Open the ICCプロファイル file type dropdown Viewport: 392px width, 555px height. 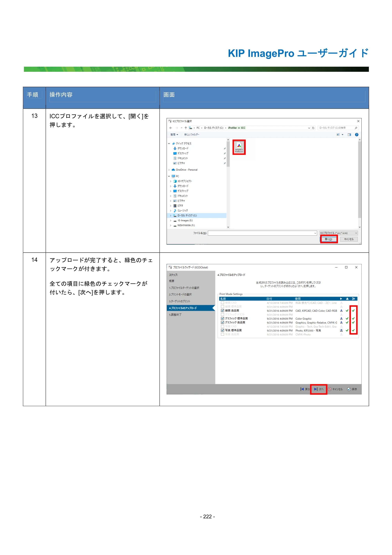point(338,233)
